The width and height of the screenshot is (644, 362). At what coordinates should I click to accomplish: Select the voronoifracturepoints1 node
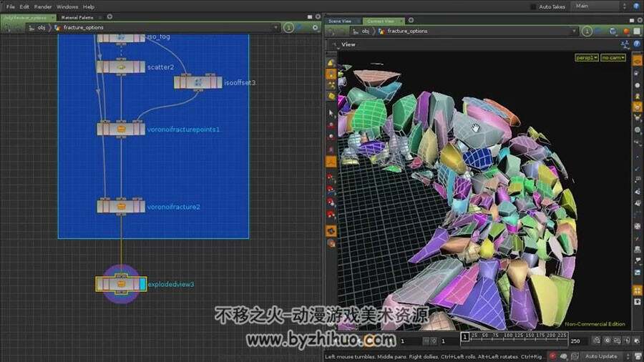pyautogui.click(x=121, y=129)
